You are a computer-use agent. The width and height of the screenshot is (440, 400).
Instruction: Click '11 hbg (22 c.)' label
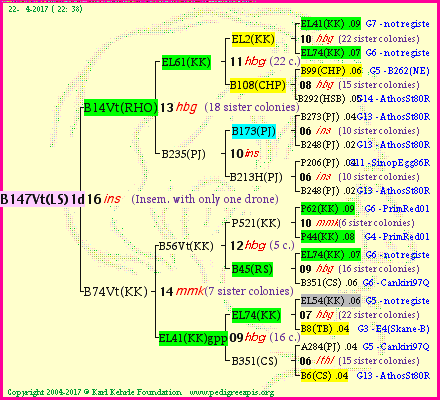pyautogui.click(x=265, y=62)
